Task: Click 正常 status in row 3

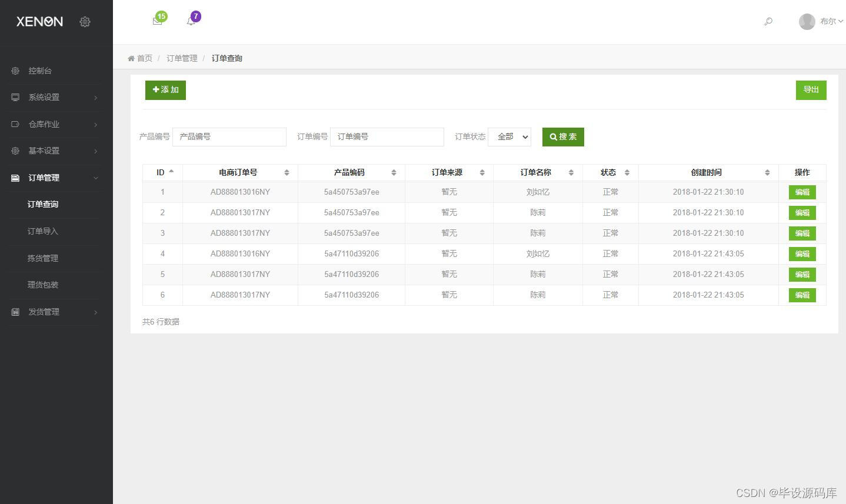Action: click(611, 233)
